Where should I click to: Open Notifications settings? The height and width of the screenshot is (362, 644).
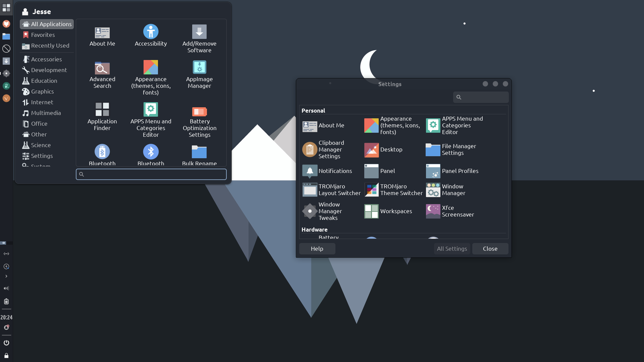coord(327,171)
